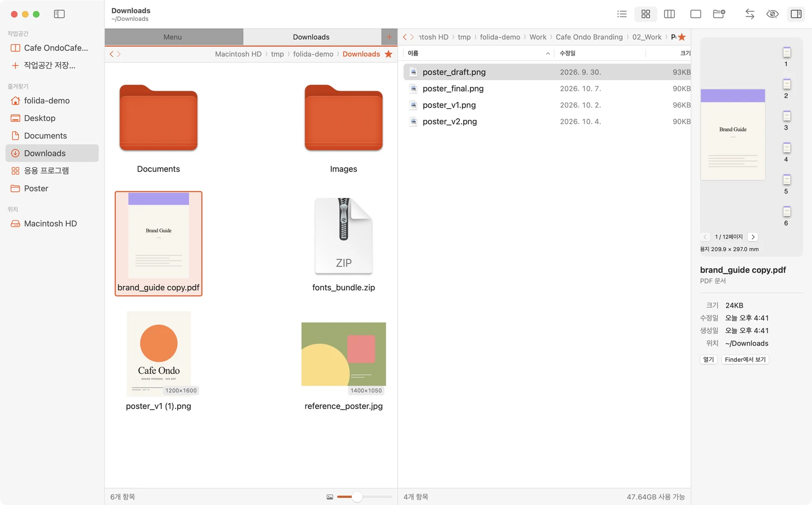Go back in right pane
The height and width of the screenshot is (505, 812).
405,37
